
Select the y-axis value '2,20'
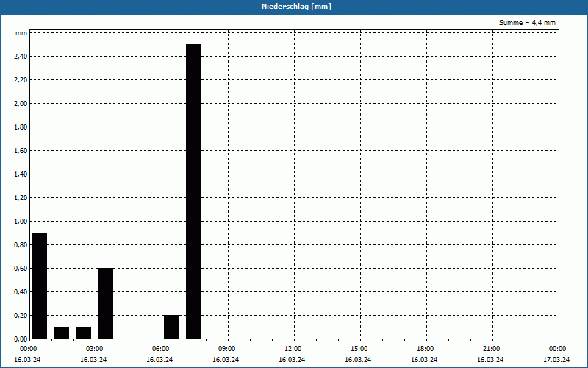point(21,80)
